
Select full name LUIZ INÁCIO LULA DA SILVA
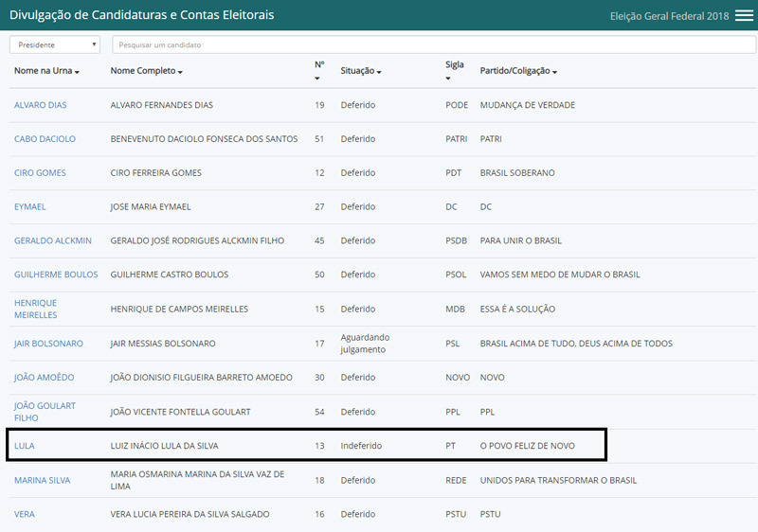(x=164, y=446)
